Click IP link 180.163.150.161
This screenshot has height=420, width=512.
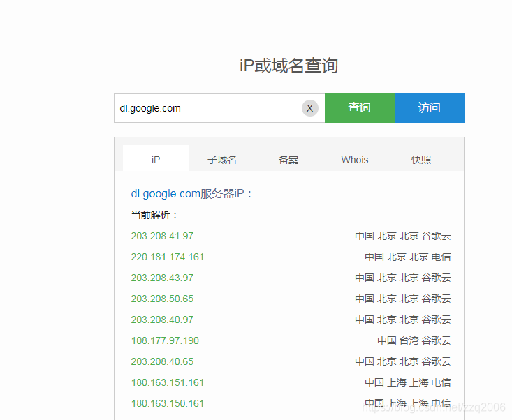pyautogui.click(x=168, y=403)
